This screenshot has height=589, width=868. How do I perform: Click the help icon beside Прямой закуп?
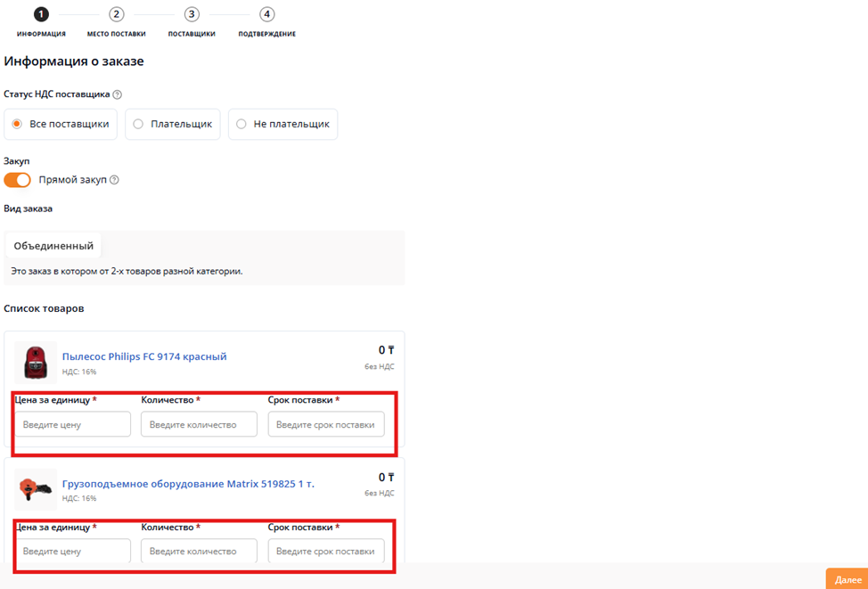114,180
